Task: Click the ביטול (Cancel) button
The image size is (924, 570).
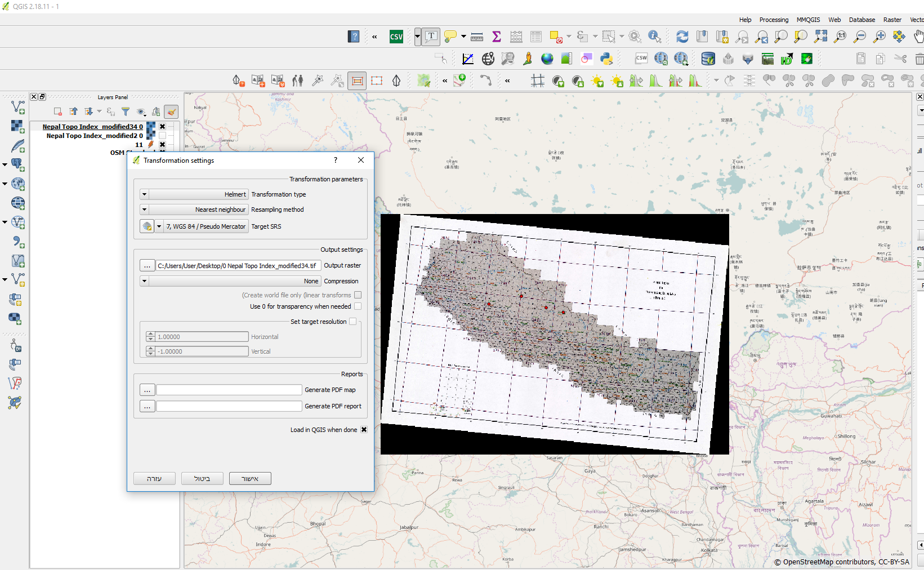Action: 202,479
